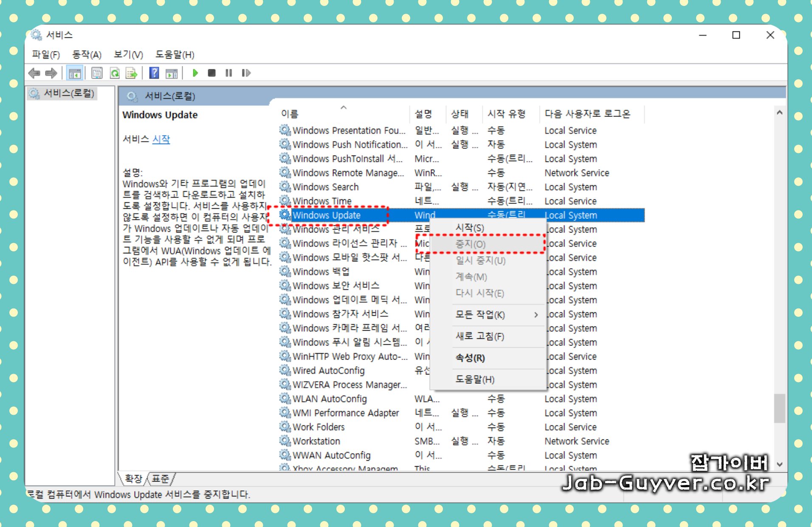Viewport: 812px width, 527px height.
Task: Open the 보기(V) menu
Action: [128, 54]
